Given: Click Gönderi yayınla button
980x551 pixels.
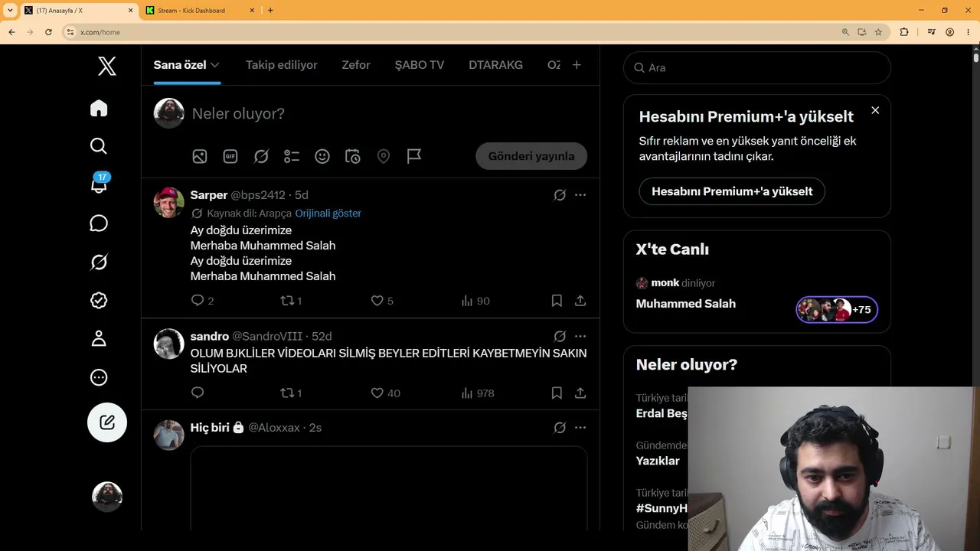Looking at the screenshot, I should (531, 156).
